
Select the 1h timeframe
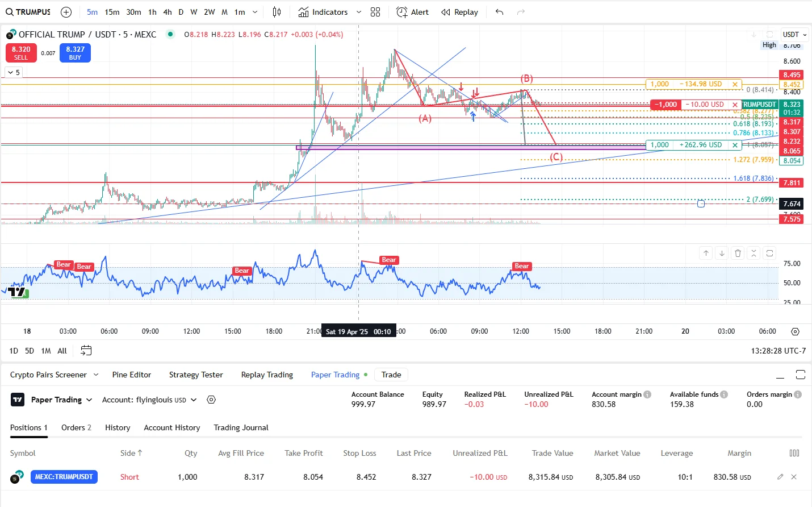pos(152,12)
